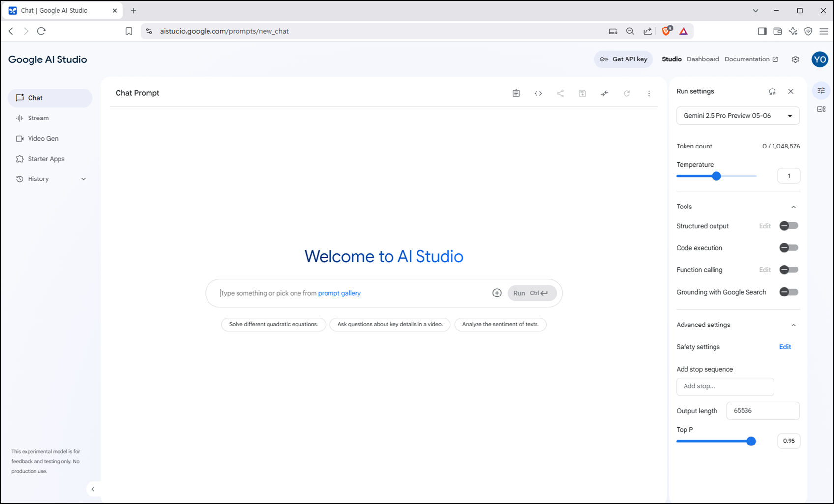Click the Brave Rewards triangle icon

[684, 31]
